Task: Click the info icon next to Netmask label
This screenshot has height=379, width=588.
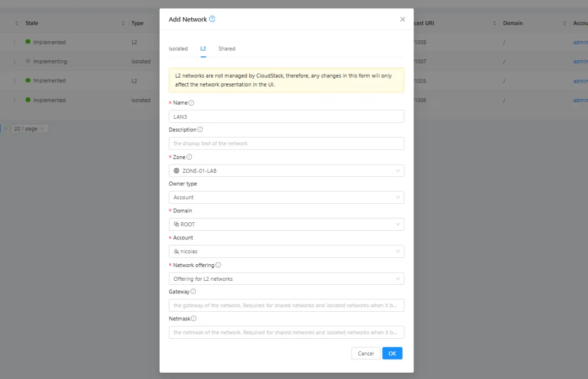Action: click(194, 319)
